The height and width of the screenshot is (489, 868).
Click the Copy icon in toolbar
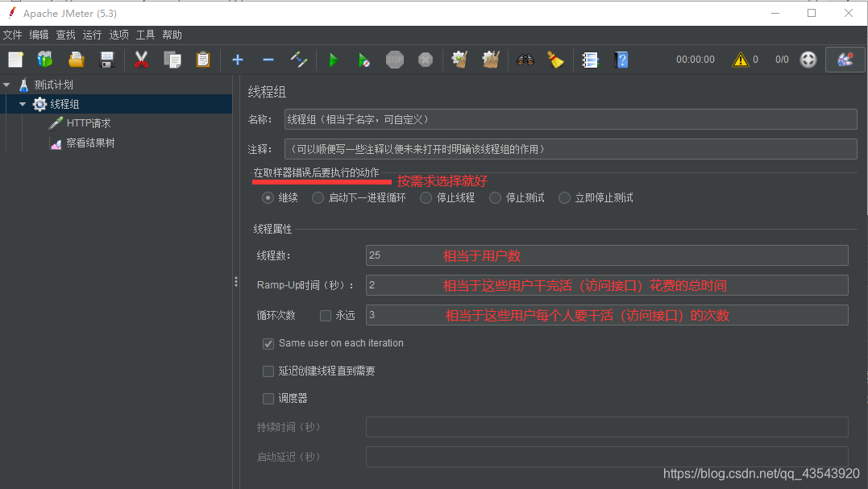(172, 60)
